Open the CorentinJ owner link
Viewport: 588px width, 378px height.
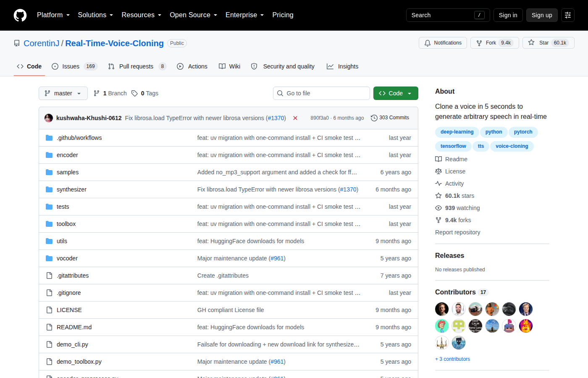tap(42, 43)
